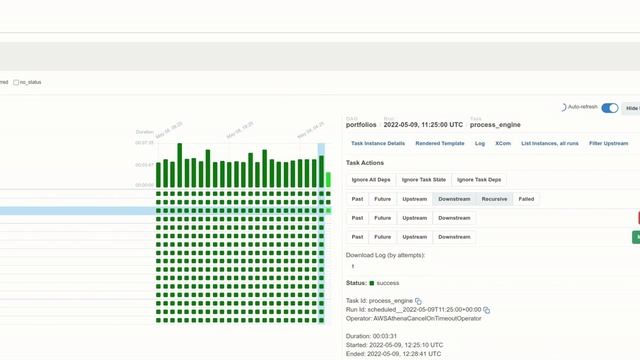The image size is (640, 360).
Task: Click "Started: 2022-05-09, 12:25:10 UTC" text
Action: point(394,345)
